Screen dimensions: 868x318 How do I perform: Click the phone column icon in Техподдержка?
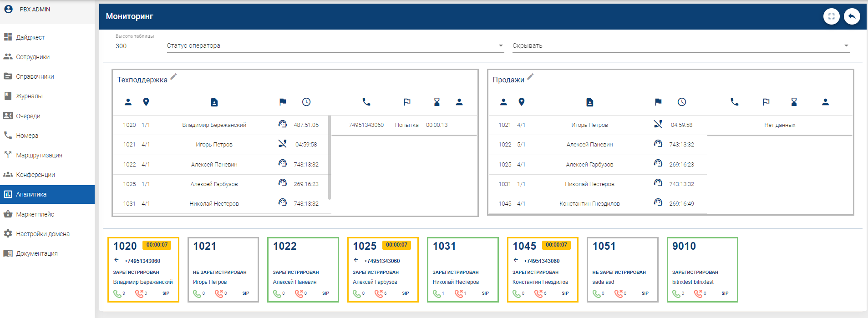(x=366, y=102)
